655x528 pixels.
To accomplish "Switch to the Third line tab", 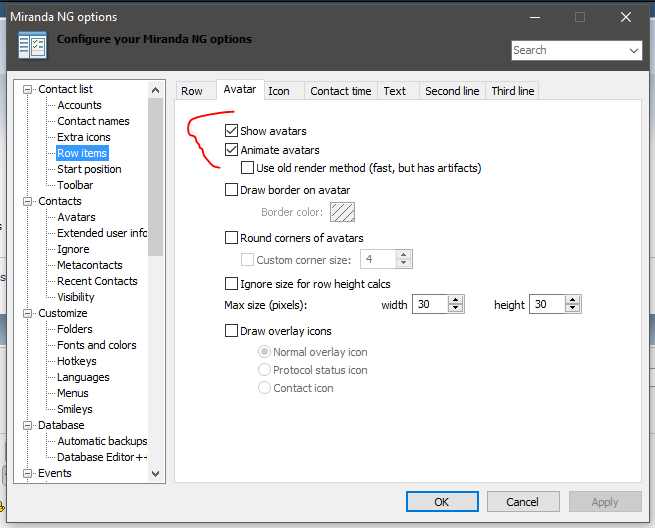I will click(513, 91).
